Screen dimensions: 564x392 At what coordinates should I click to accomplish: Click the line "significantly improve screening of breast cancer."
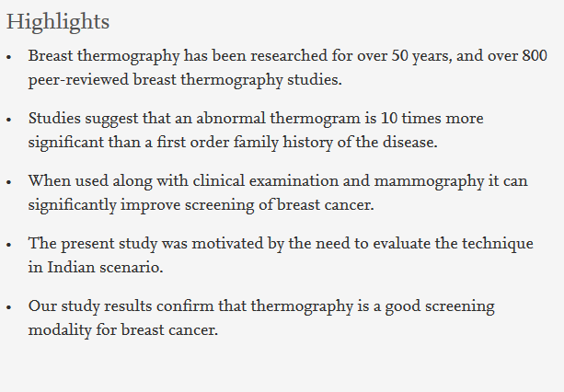[x=201, y=204]
